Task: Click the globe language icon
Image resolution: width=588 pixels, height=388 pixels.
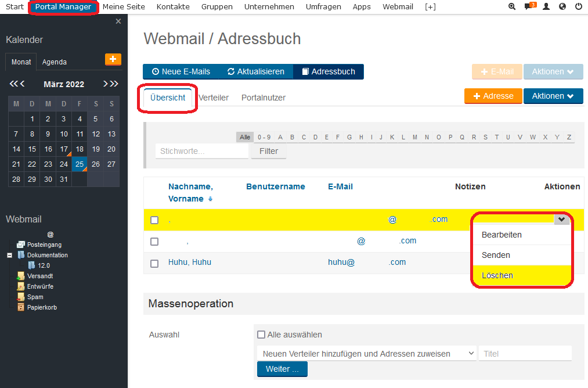Action: point(562,7)
